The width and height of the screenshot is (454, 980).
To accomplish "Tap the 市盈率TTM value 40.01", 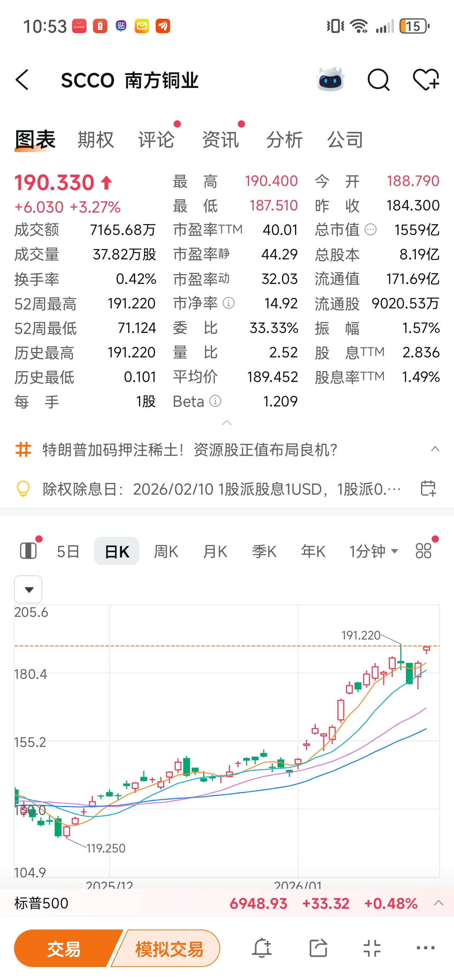I will [x=280, y=230].
